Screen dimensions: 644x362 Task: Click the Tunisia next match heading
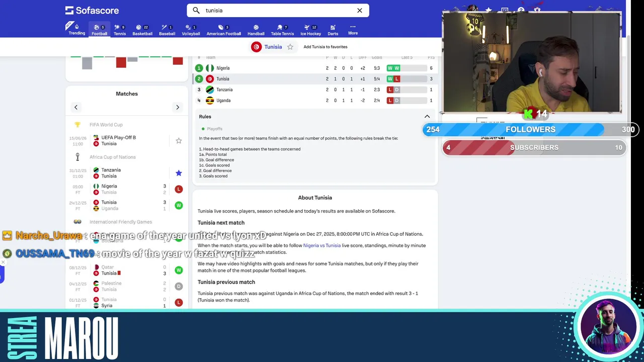(x=221, y=223)
